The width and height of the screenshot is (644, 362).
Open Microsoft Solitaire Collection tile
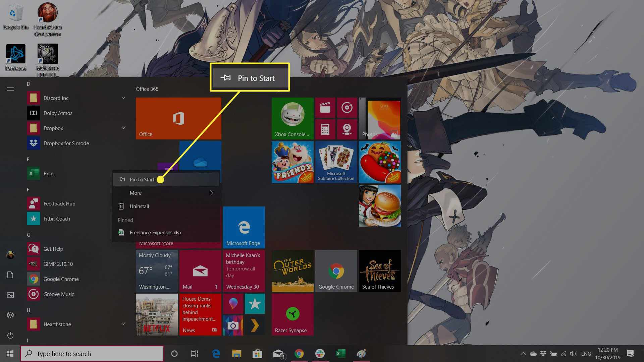(336, 162)
